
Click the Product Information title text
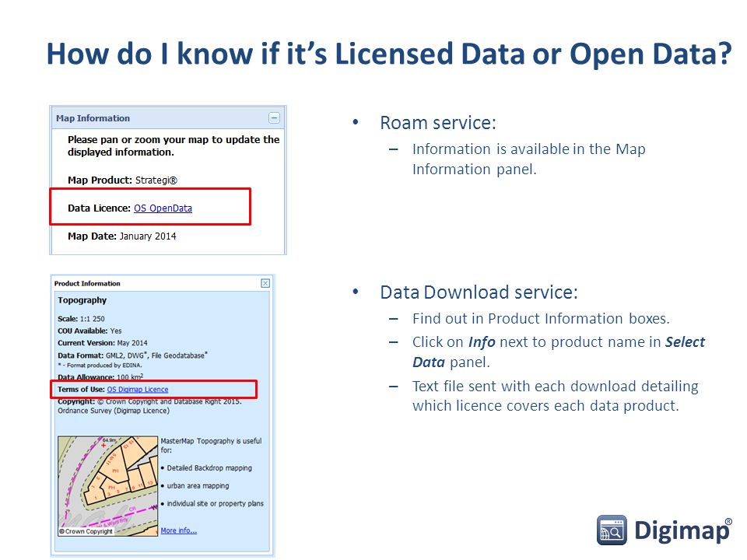(87, 283)
